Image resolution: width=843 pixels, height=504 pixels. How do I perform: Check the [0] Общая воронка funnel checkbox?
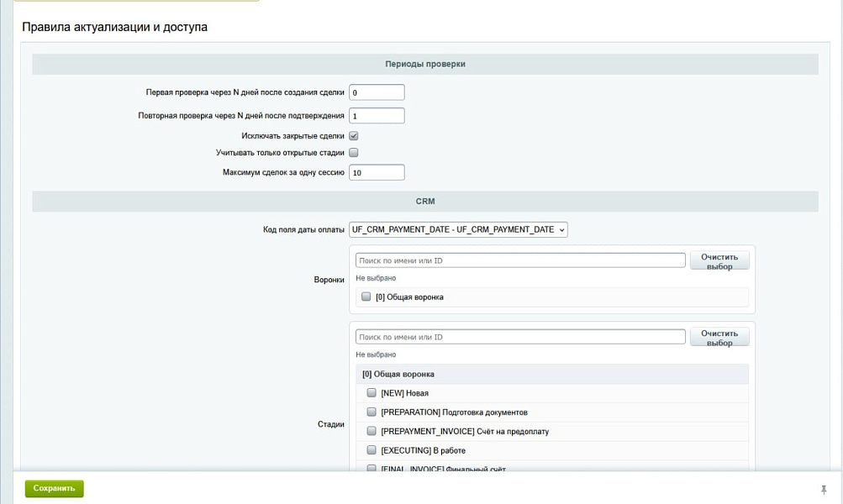366,297
